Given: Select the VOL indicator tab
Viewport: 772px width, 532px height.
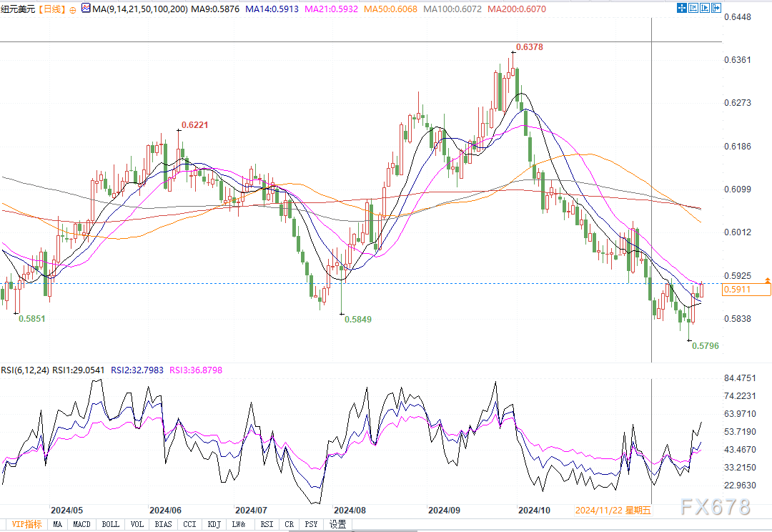Looking at the screenshot, I should [137, 524].
